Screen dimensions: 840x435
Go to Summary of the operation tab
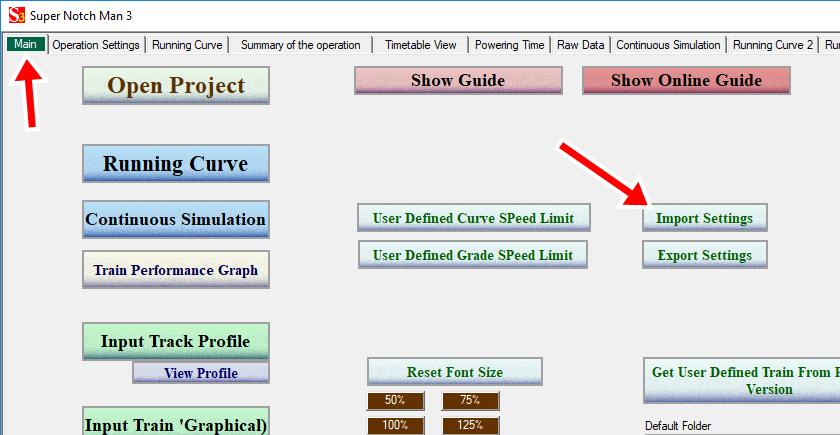coord(300,45)
